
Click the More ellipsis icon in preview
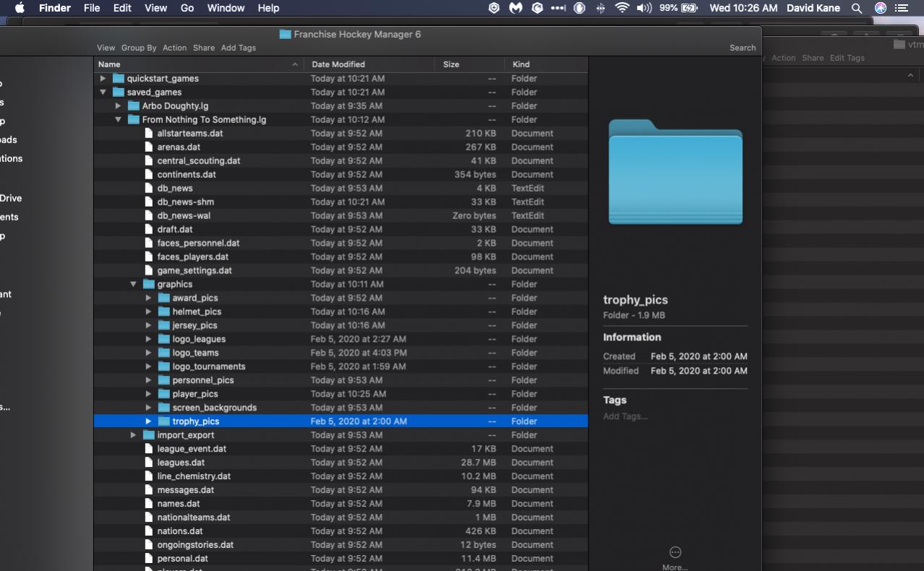pyautogui.click(x=675, y=552)
